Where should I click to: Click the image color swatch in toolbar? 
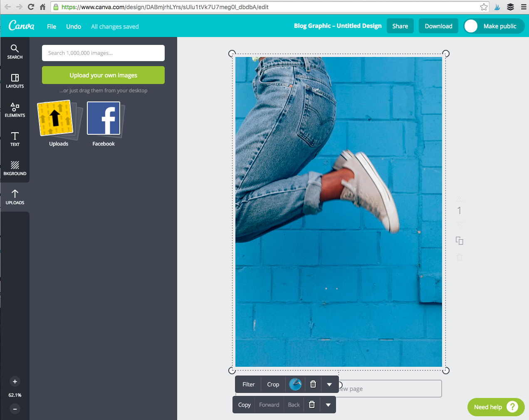[295, 384]
